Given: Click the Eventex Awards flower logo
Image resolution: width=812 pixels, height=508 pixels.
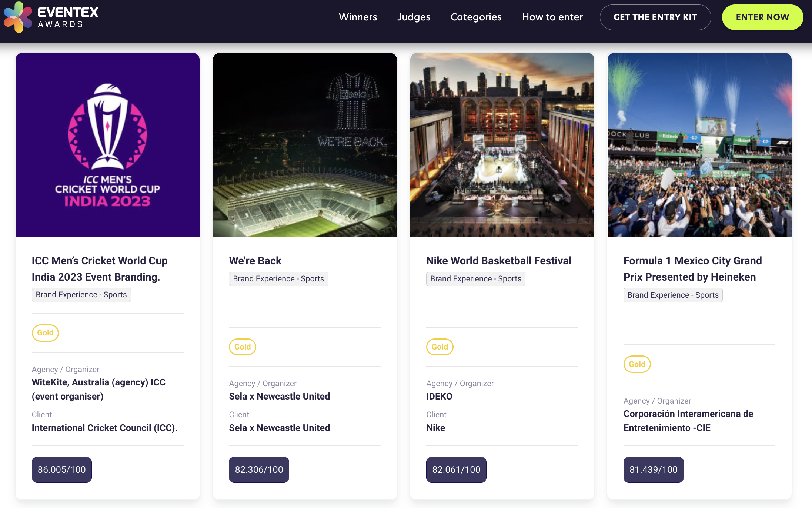Looking at the screenshot, I should point(18,17).
